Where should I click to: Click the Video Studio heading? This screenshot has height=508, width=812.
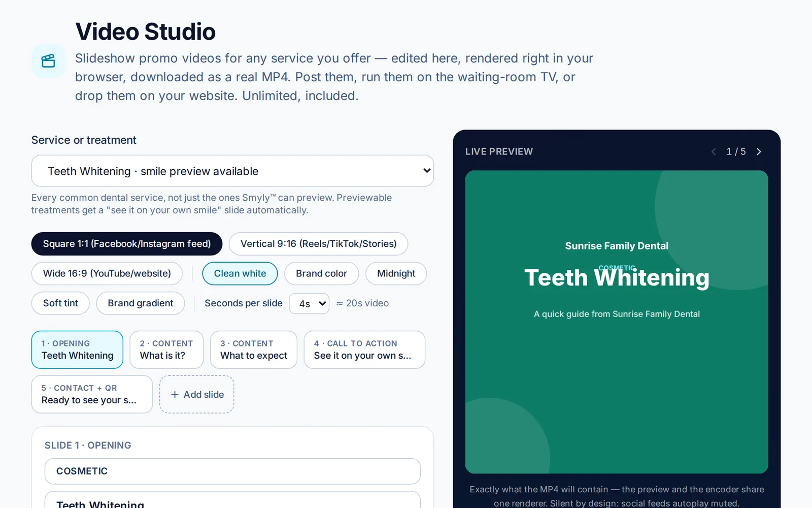(x=146, y=31)
